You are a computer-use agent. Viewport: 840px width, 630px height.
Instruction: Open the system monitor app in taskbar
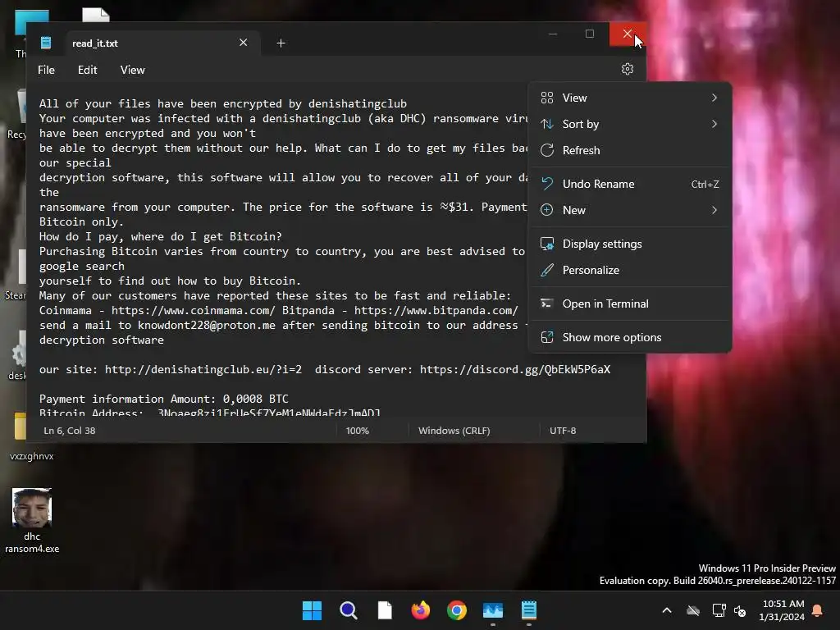[x=493, y=610]
